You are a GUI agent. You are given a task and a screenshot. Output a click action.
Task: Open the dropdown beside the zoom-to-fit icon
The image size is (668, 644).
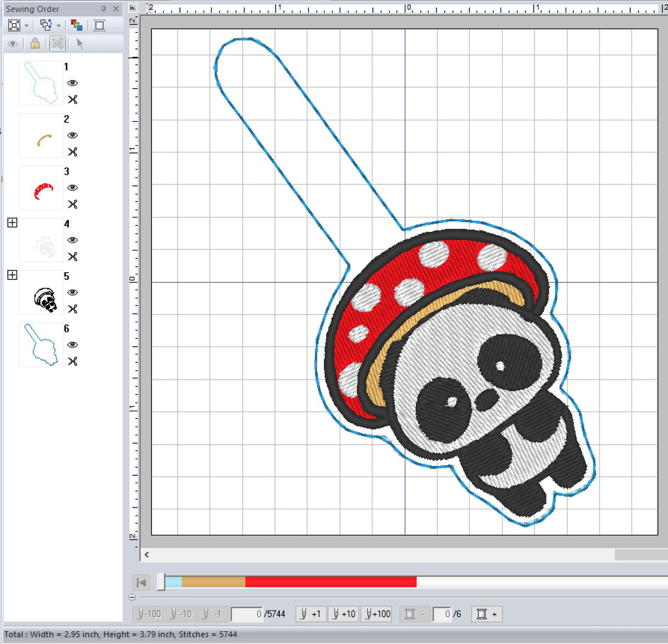pyautogui.click(x=26, y=25)
